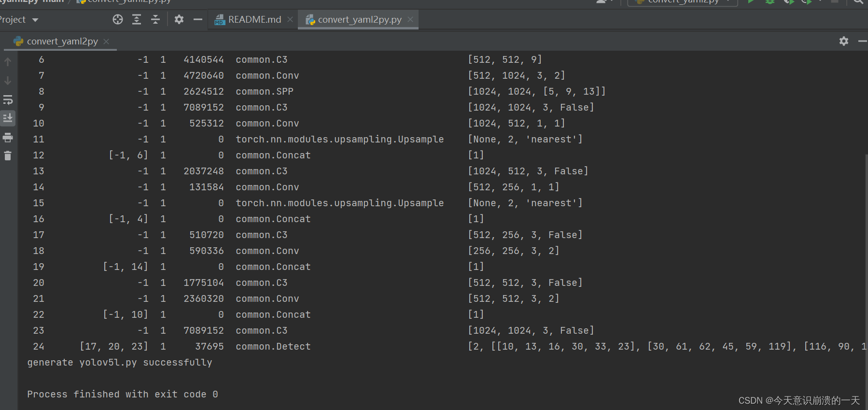Click torch.nn.modules.upsampling.Upsample in row 11
Viewport: 868px width, 410px height.
[340, 139]
